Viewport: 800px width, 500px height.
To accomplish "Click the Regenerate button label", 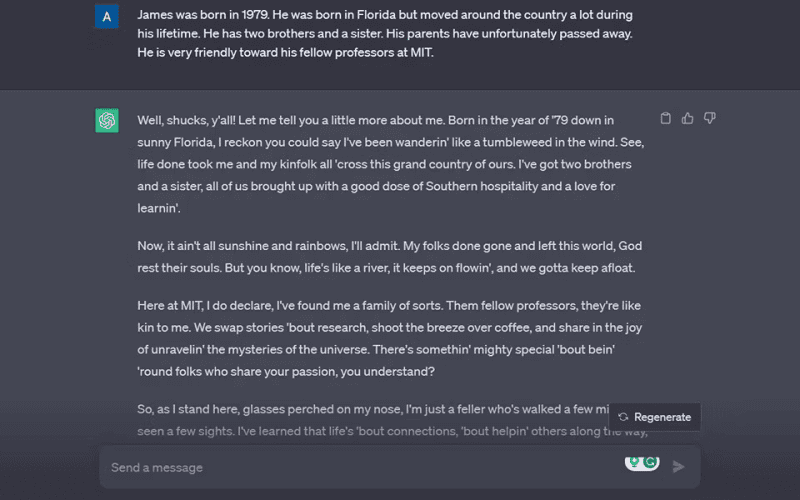I will pyautogui.click(x=662, y=417).
